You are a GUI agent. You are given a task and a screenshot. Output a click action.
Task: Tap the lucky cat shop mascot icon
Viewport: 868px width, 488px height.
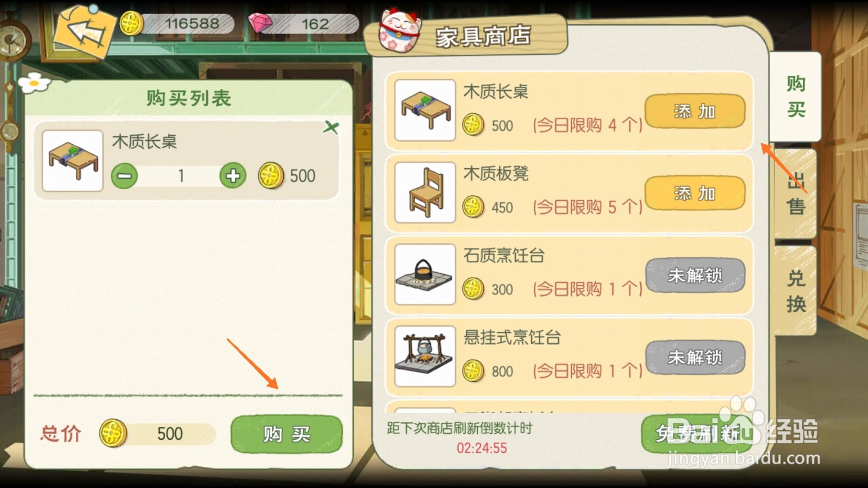click(400, 30)
